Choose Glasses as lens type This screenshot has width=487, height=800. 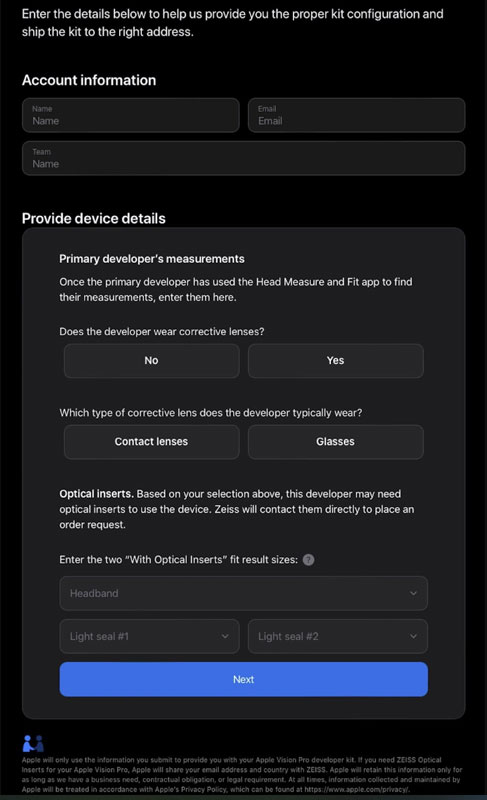(x=336, y=442)
